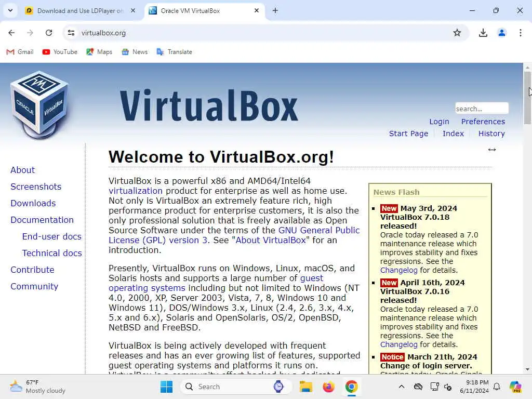Open the weather widget on taskbar
532x399 pixels.
coord(38,387)
